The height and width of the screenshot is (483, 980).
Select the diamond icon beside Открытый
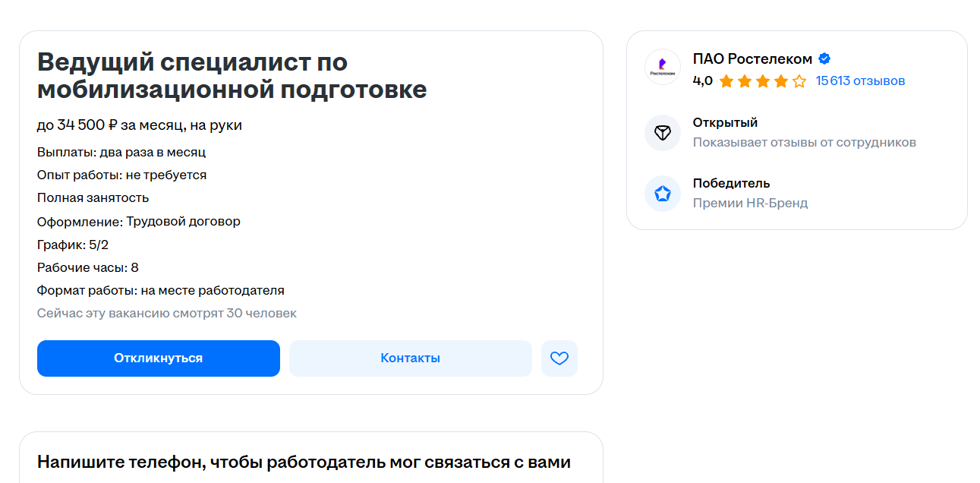[x=663, y=133]
